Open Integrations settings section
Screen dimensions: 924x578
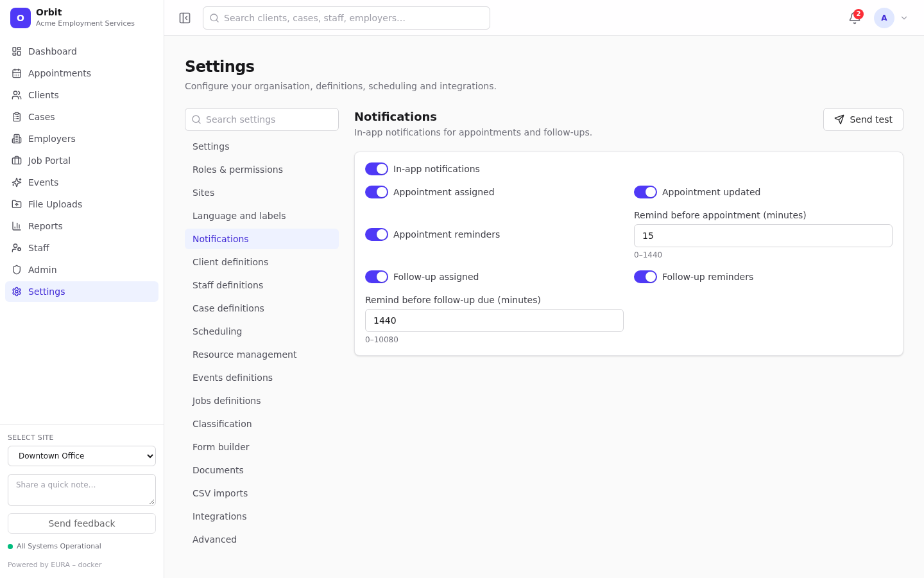(262, 516)
